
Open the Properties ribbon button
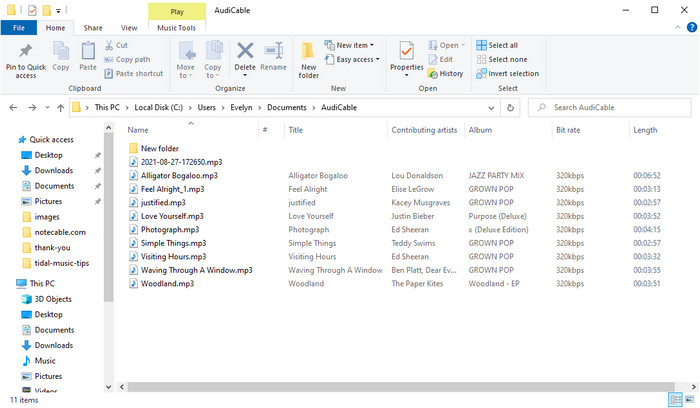[x=406, y=58]
